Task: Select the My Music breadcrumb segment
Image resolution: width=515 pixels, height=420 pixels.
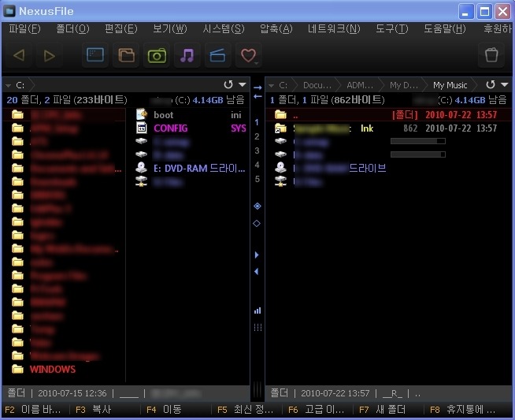Action: [x=450, y=84]
